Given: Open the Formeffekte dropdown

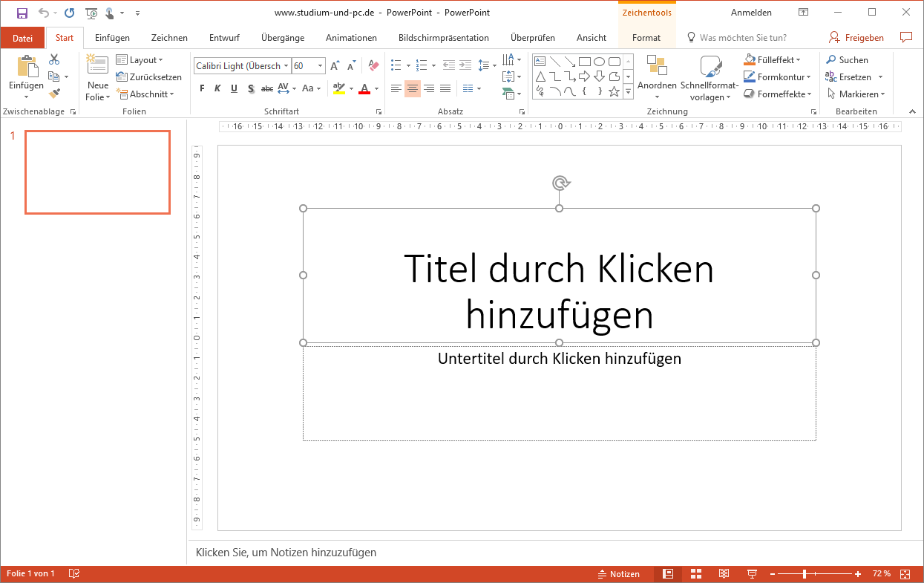Looking at the screenshot, I should tap(777, 94).
